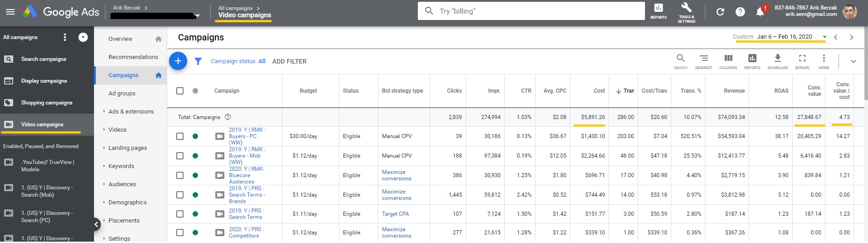The width and height of the screenshot is (868, 243).
Task: Check the Buyers - PC campaign row
Action: (180, 136)
